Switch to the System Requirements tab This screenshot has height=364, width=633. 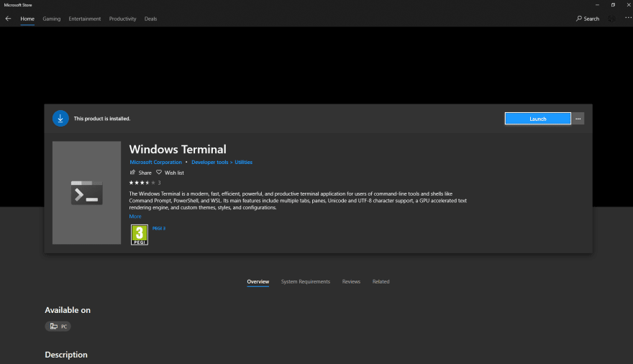pos(306,282)
